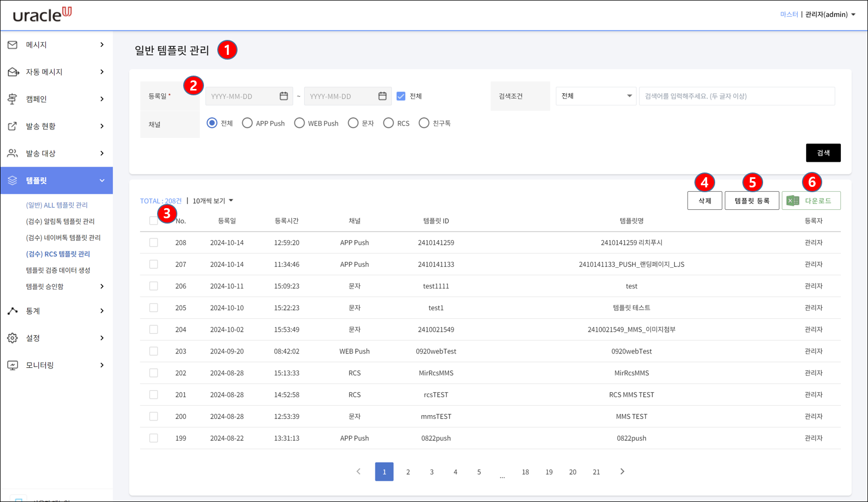The height and width of the screenshot is (502, 868).
Task: Click the 통계 graph icon
Action: (12, 311)
